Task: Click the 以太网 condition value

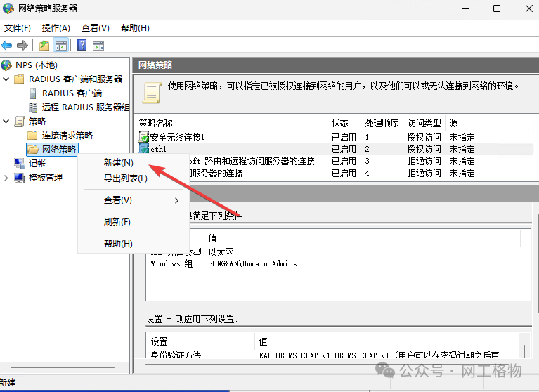Action: pos(221,252)
